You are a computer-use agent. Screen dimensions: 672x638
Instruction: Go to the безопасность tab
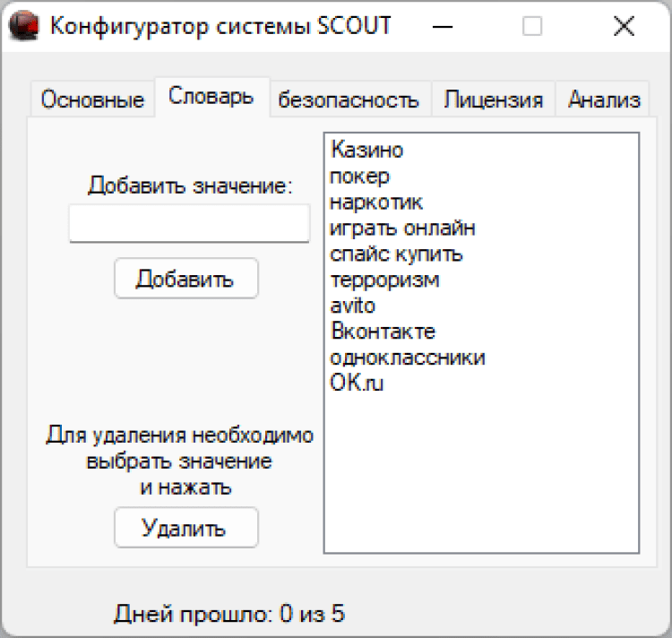[349, 99]
